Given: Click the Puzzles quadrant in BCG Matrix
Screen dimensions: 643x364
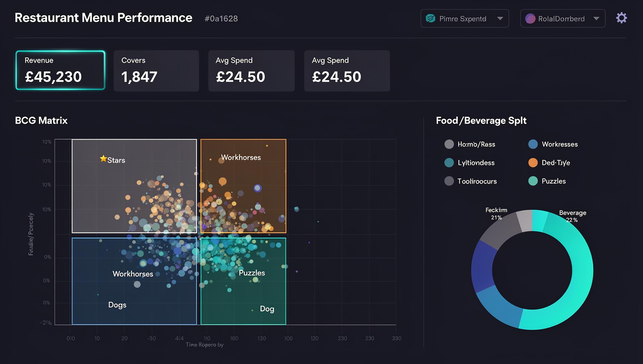Looking at the screenshot, I should coord(243,281).
